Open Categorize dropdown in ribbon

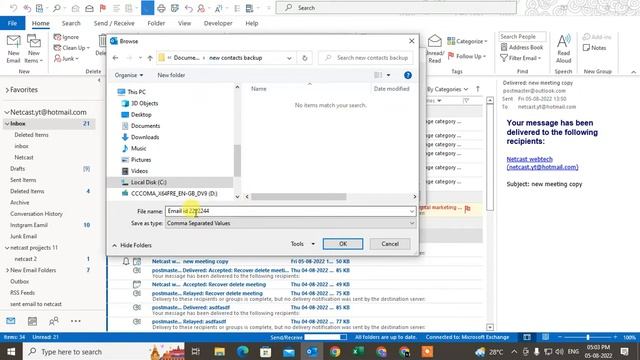pos(467,41)
